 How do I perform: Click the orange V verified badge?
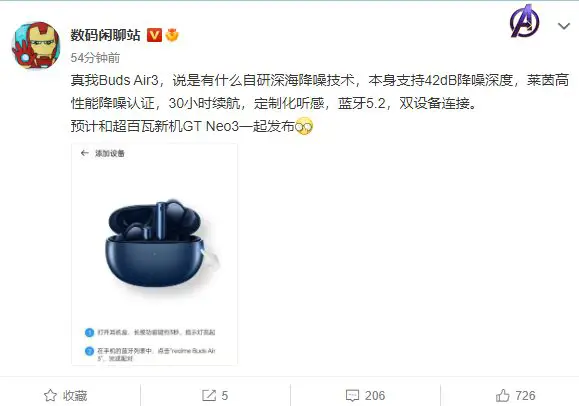click(x=154, y=35)
